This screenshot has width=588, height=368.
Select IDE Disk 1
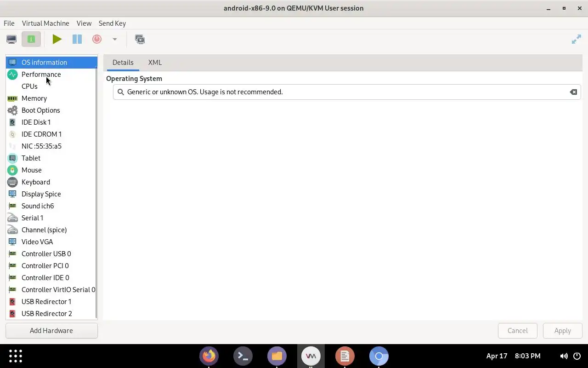[51, 122]
